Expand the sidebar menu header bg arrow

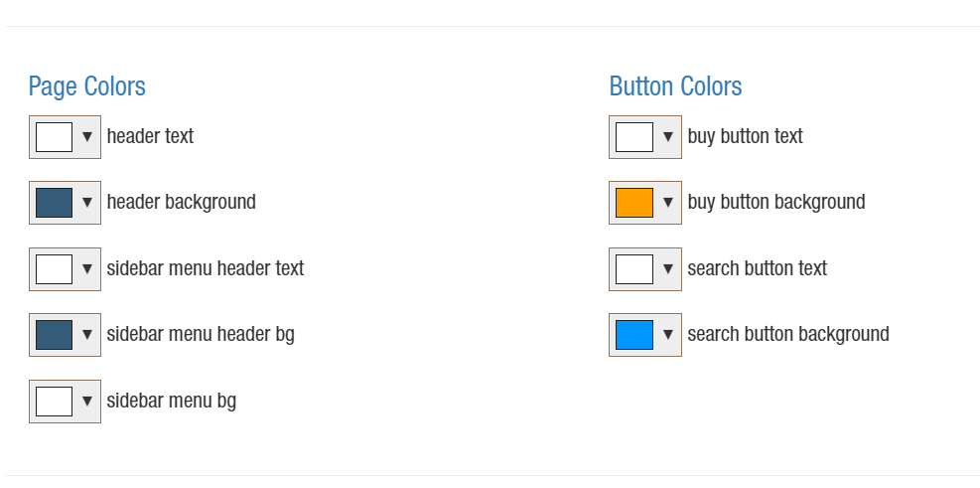click(x=87, y=335)
